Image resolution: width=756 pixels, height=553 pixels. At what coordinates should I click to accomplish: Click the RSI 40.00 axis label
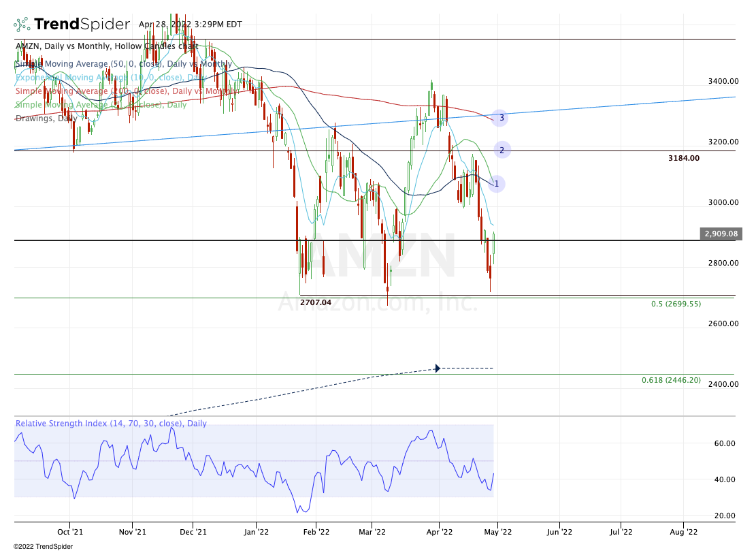click(725, 479)
